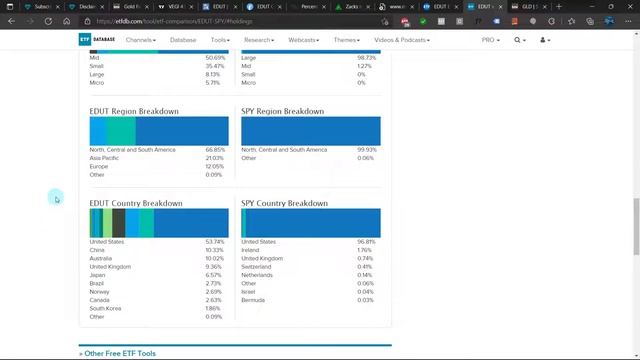Click the EDUT Country Breakdown heading
The image size is (640, 360).
(136, 203)
